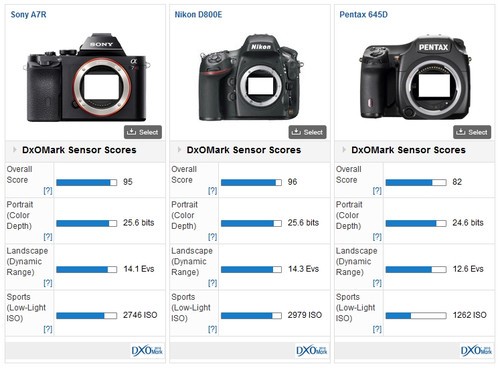This screenshot has width=500, height=368.
Task: Open help [?] for Sony Sports Low-Light ISO
Action: (x=48, y=329)
